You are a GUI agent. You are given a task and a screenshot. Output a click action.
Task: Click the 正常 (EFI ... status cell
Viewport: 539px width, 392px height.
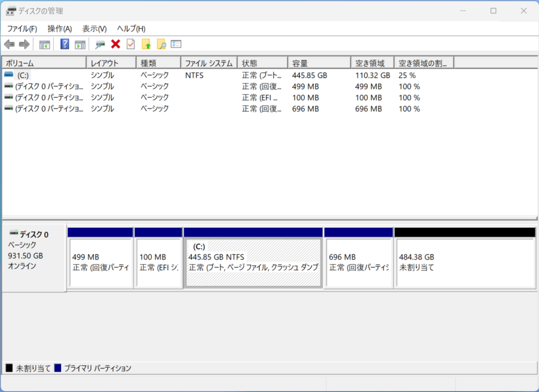tap(259, 98)
